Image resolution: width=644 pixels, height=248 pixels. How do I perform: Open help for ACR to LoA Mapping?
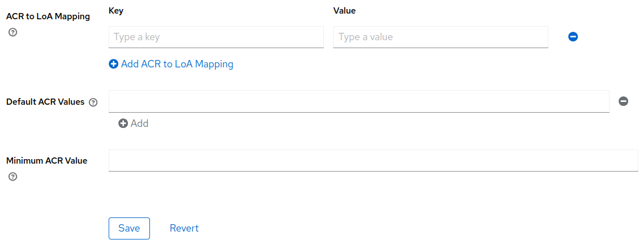click(x=13, y=32)
